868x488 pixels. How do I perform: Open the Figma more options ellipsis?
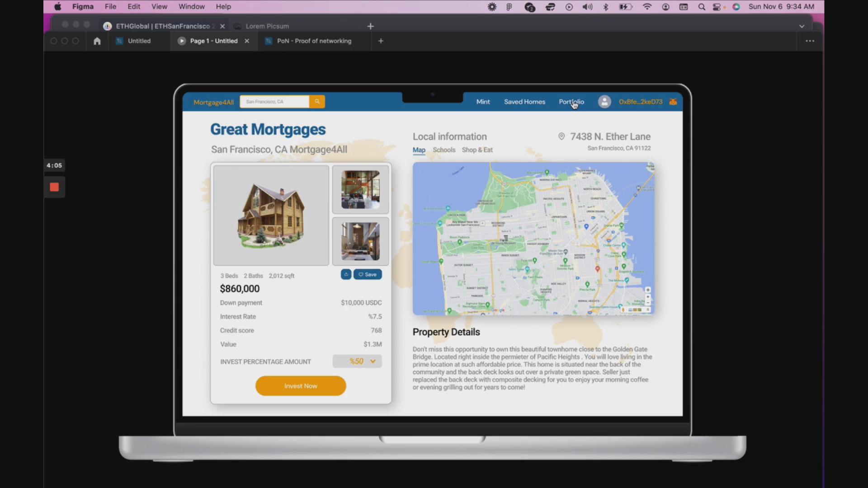click(x=810, y=41)
